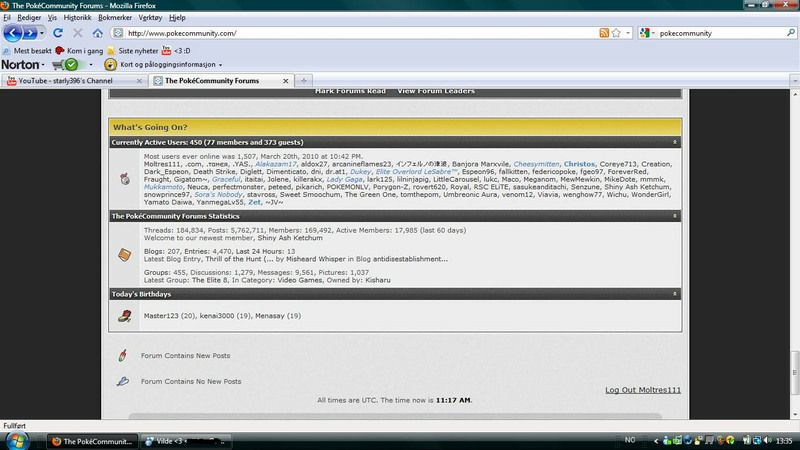The height and width of the screenshot is (450, 800).
Task: Open Christos user profile link
Action: tap(579, 164)
